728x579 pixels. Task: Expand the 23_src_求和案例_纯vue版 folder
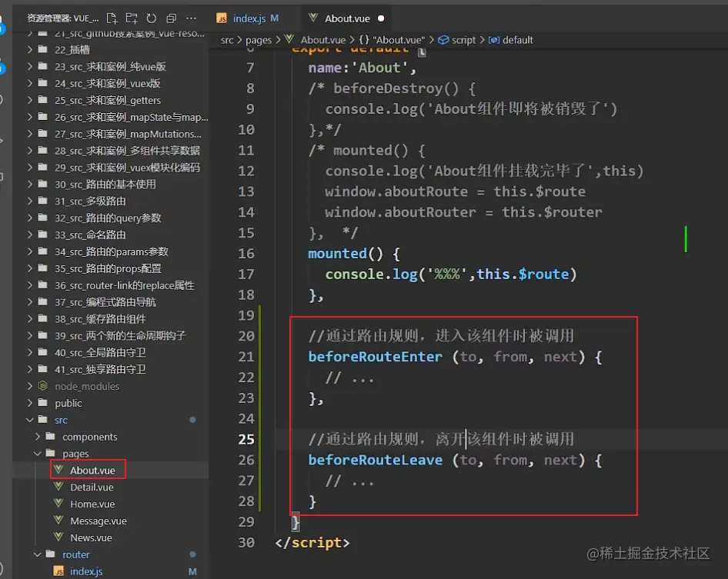tap(30, 66)
